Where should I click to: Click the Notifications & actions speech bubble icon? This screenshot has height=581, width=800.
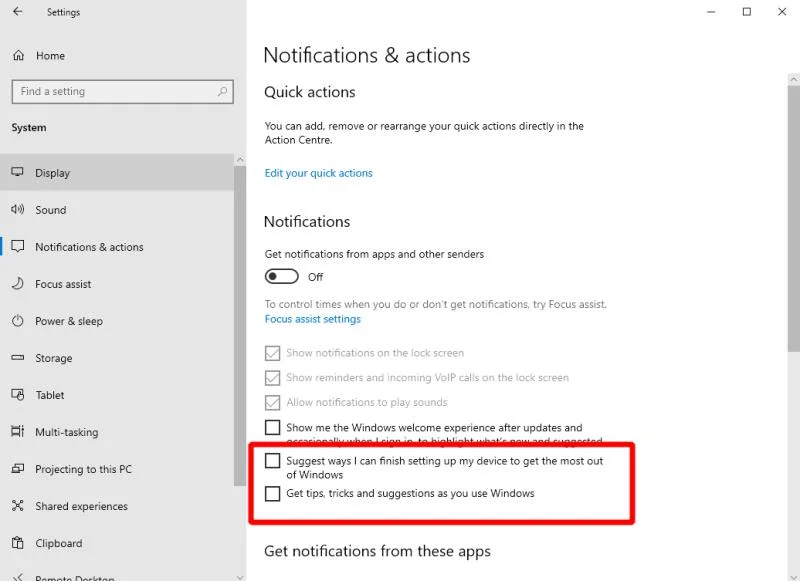pyautogui.click(x=17, y=246)
